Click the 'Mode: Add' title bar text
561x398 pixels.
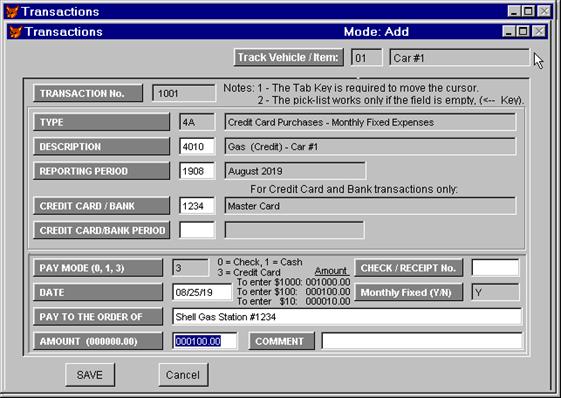pos(376,32)
